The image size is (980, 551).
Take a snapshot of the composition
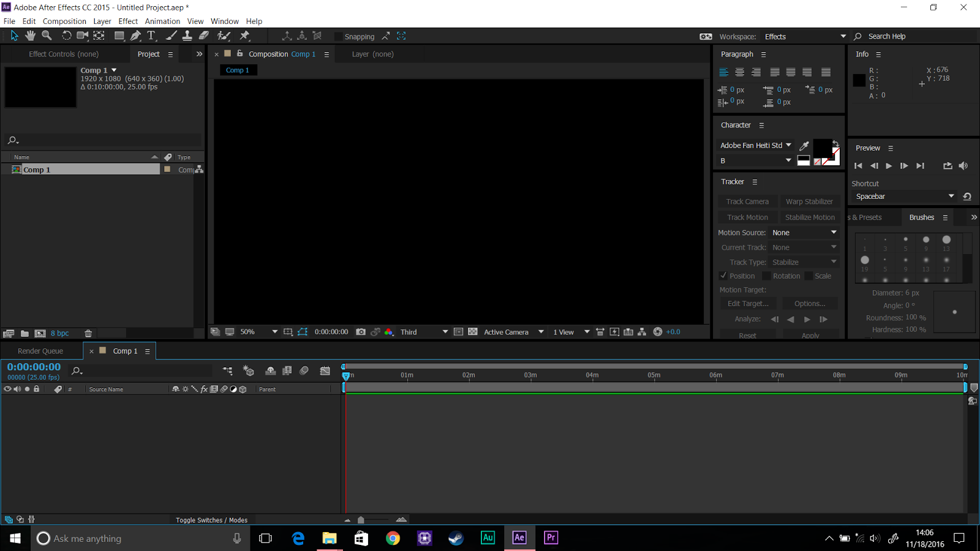click(361, 332)
